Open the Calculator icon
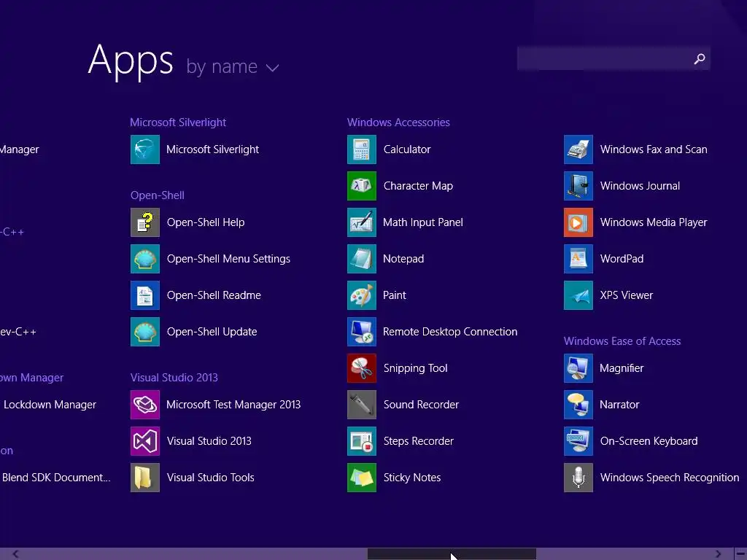The height and width of the screenshot is (560, 747). 362,149
